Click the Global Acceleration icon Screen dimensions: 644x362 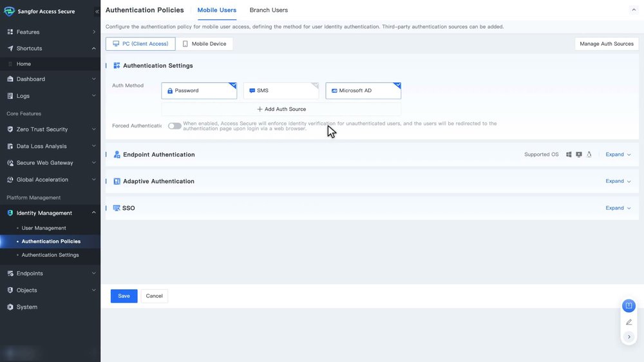click(10, 180)
